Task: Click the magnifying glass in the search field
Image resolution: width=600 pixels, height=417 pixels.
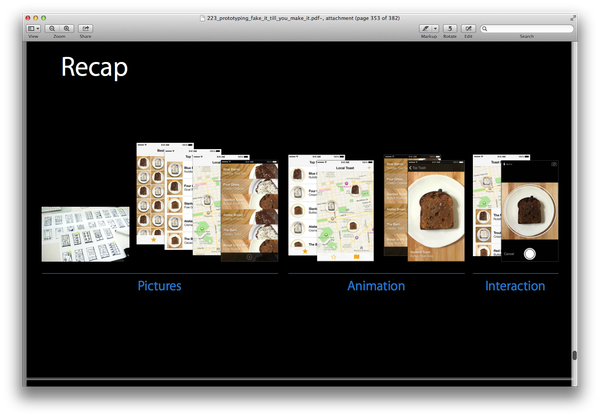Action: (486, 28)
